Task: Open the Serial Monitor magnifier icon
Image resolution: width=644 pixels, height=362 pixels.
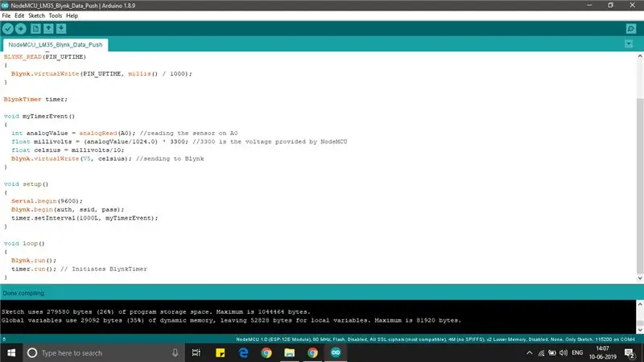Action: [x=631, y=29]
